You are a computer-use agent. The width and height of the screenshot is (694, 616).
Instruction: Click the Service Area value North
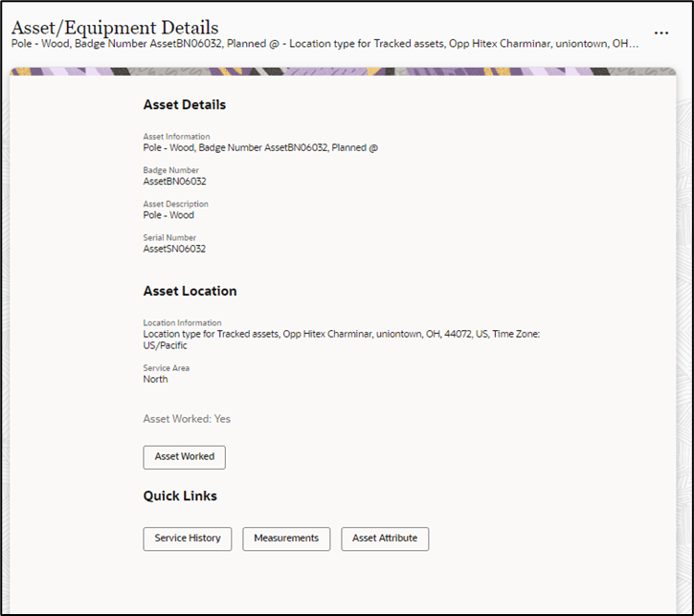pos(155,379)
